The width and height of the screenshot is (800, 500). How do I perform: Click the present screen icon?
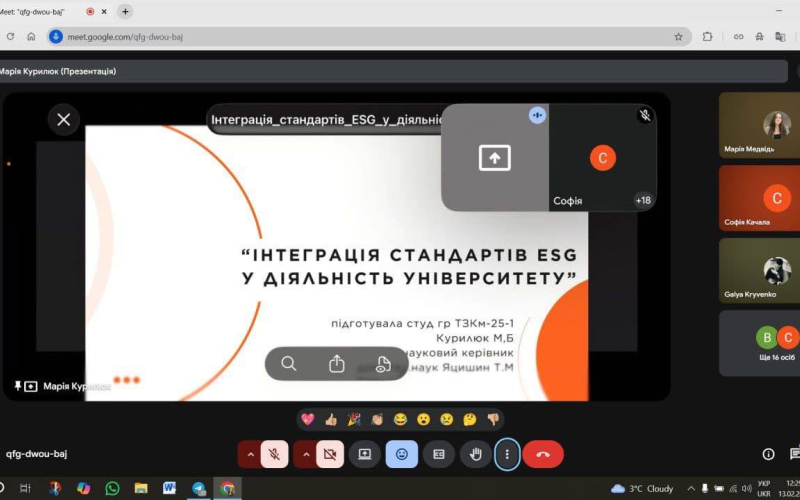[x=365, y=454]
